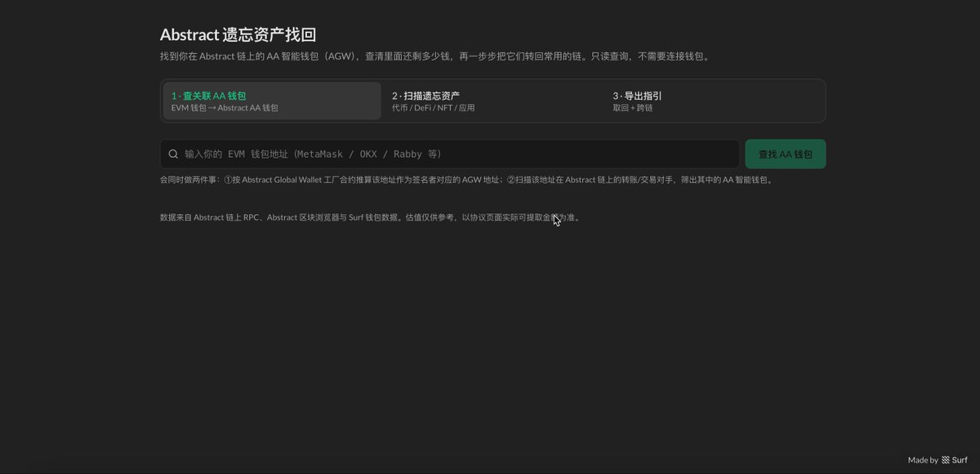Open the Made by Surf link
Viewport: 980px width, 474px height.
click(938, 460)
